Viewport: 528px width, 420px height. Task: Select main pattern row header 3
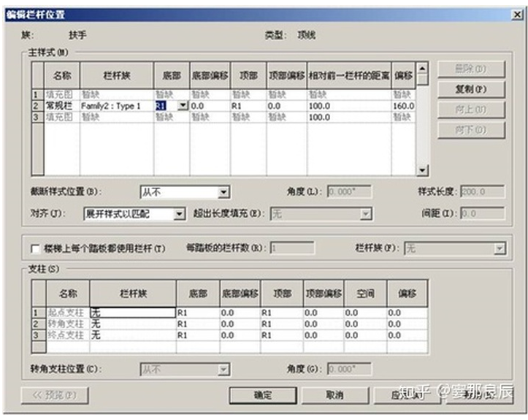[38, 117]
